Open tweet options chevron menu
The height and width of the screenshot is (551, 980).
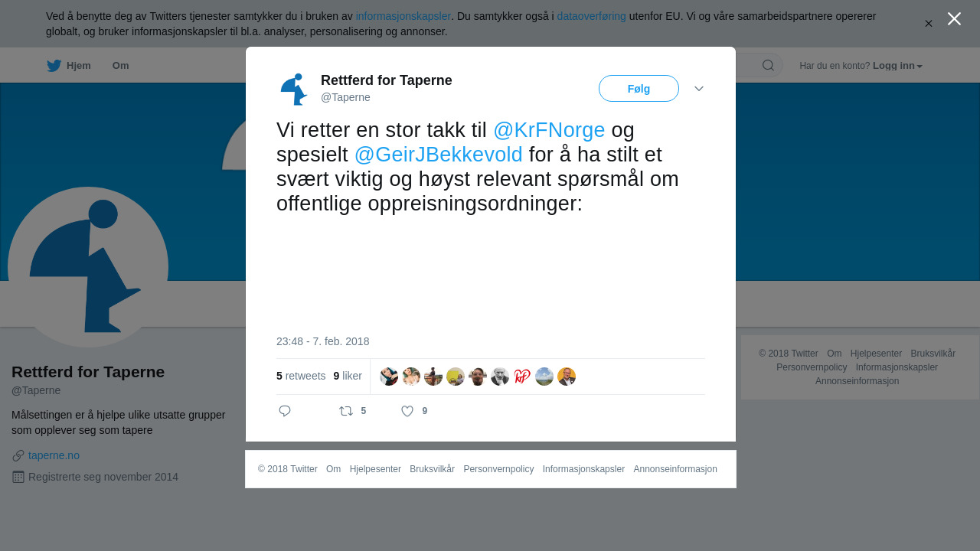[699, 89]
